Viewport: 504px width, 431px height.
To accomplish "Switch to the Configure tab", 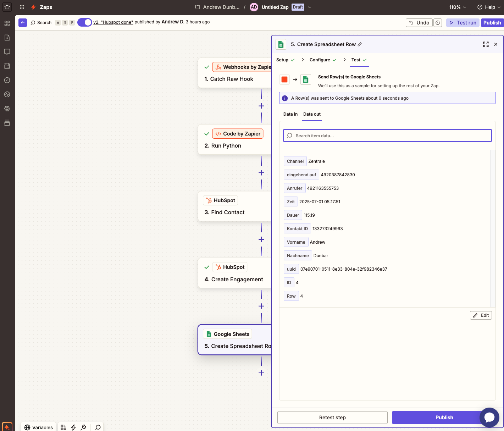I will [x=323, y=60].
